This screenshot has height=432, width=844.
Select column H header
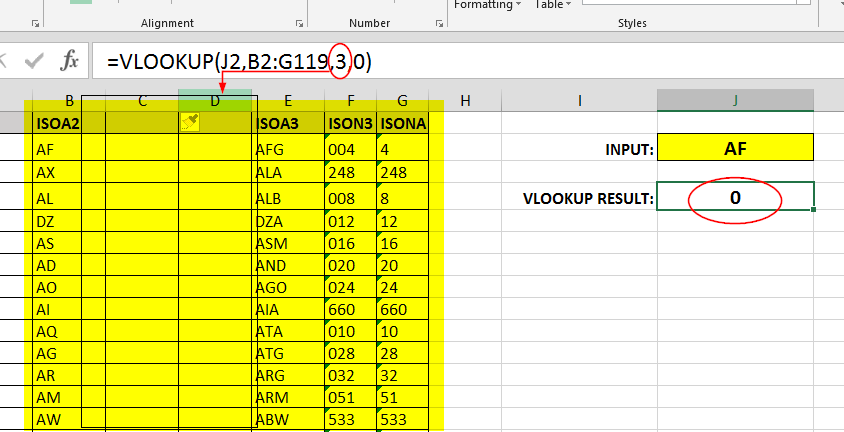coord(464,99)
